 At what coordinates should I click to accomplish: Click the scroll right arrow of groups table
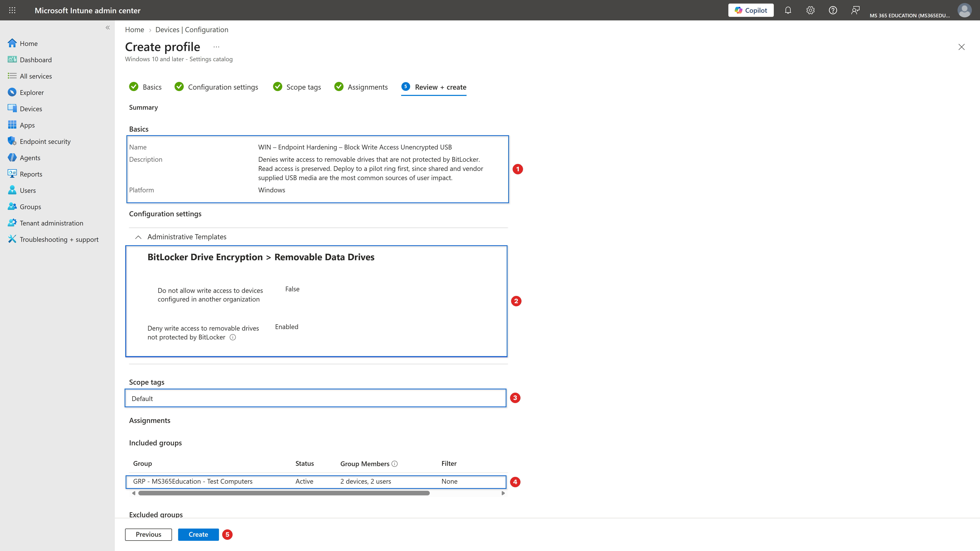coord(503,493)
